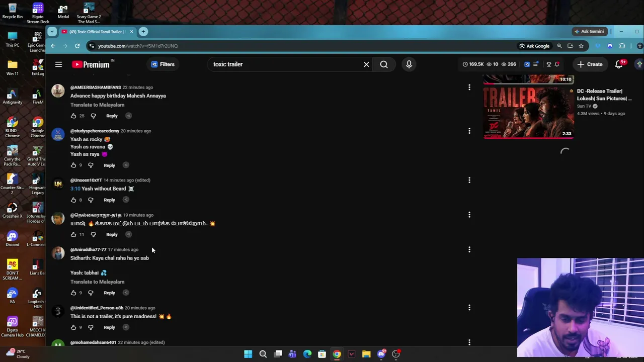The image size is (644, 362).
Task: Open options menu for AMEERBASHAMBFANS comment
Action: (x=469, y=87)
